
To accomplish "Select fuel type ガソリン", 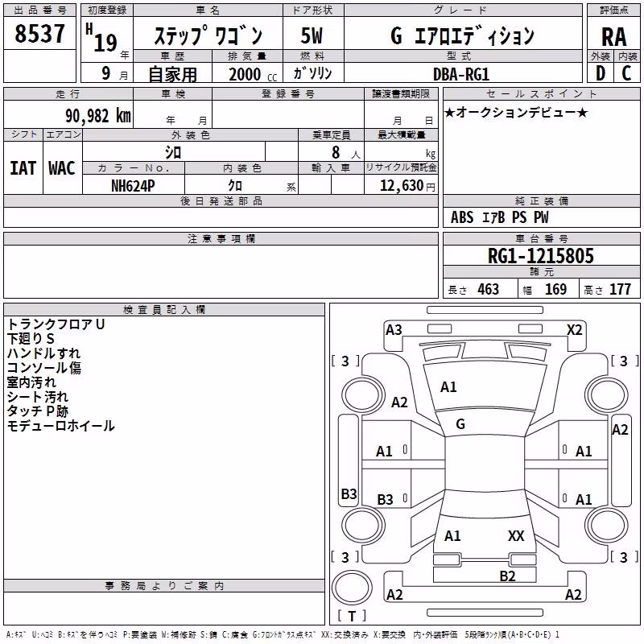I will (x=312, y=73).
